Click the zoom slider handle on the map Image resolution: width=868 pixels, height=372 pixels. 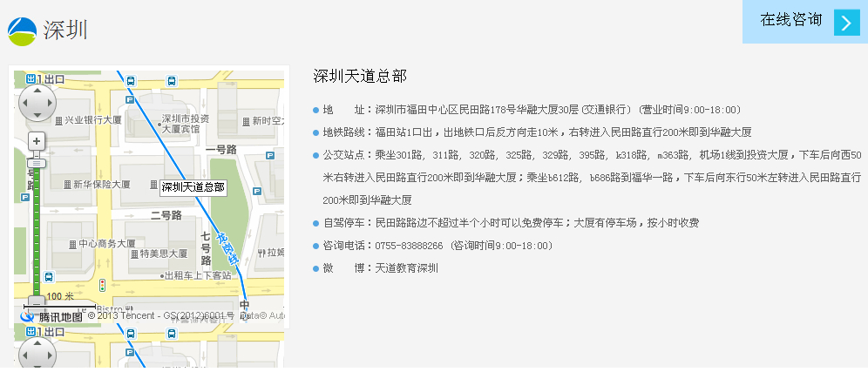pyautogui.click(x=37, y=163)
